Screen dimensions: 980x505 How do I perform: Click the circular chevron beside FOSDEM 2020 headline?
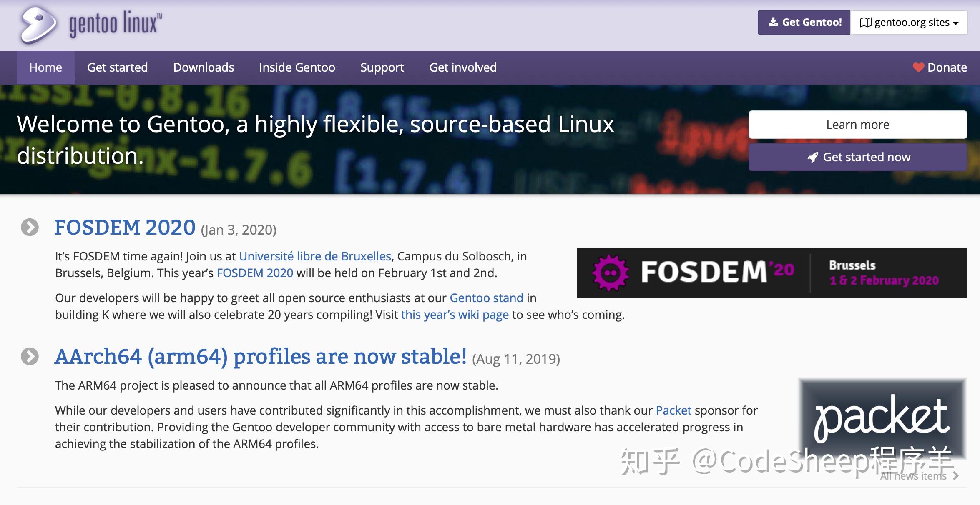tap(29, 227)
